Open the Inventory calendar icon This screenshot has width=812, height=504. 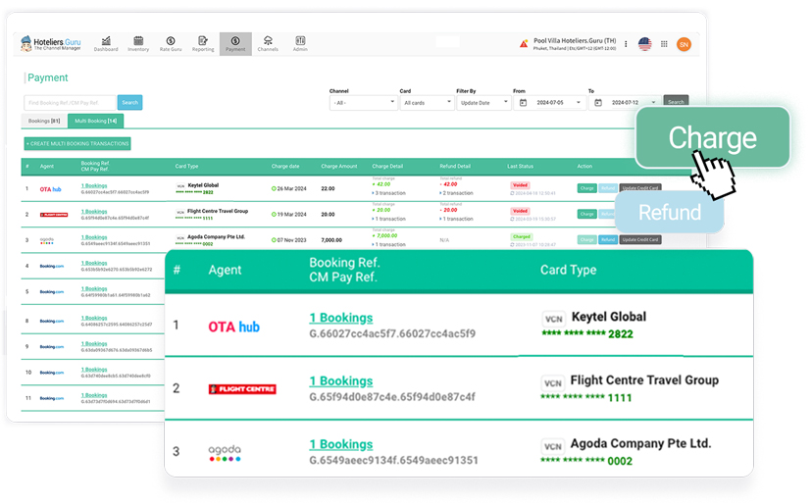click(138, 43)
